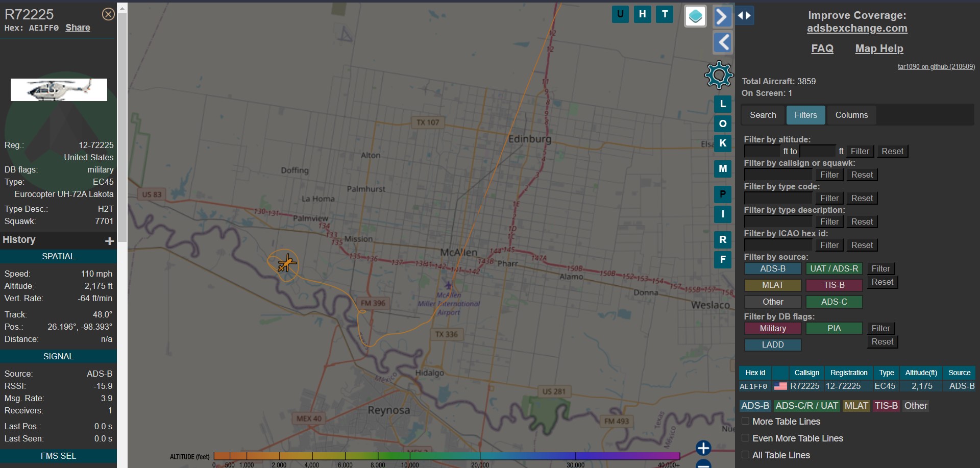This screenshot has width=980, height=468.
Task: Toggle the LADD DB flag filter
Action: (x=773, y=345)
